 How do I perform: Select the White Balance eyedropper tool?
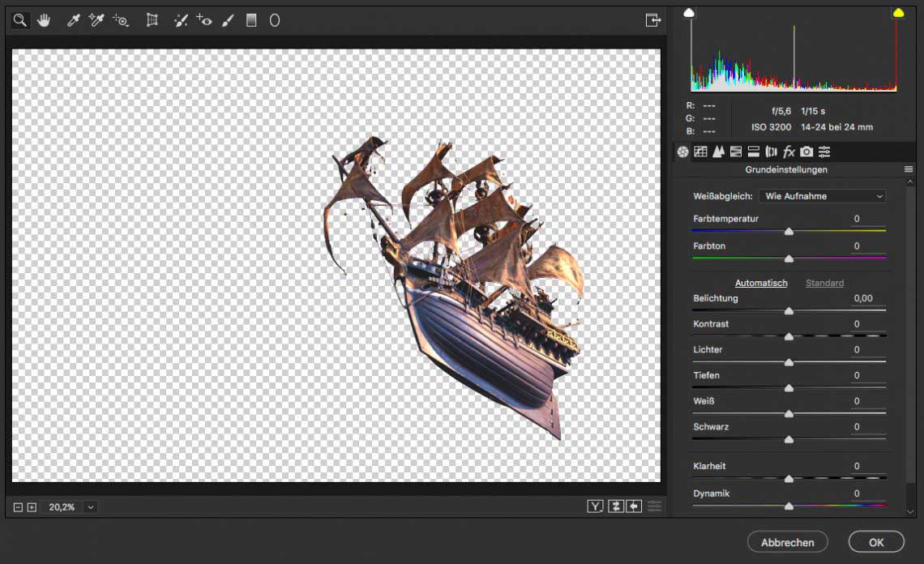pos(73,20)
